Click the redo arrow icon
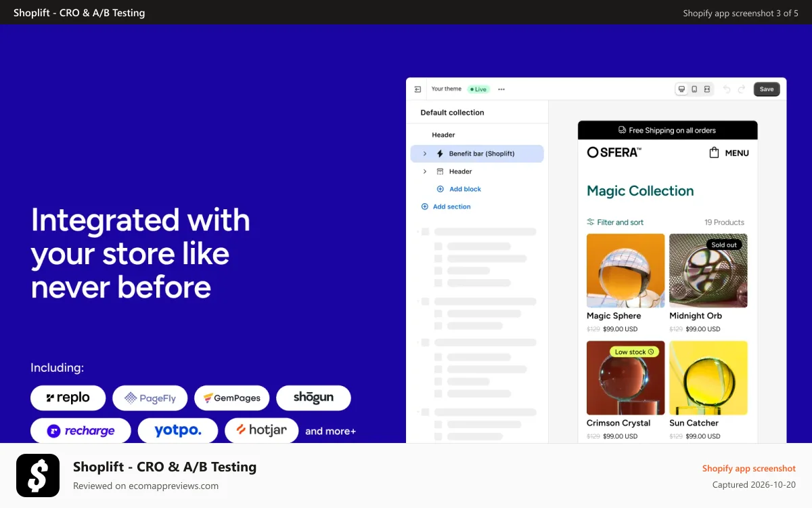This screenshot has height=508, width=812. pos(742,89)
